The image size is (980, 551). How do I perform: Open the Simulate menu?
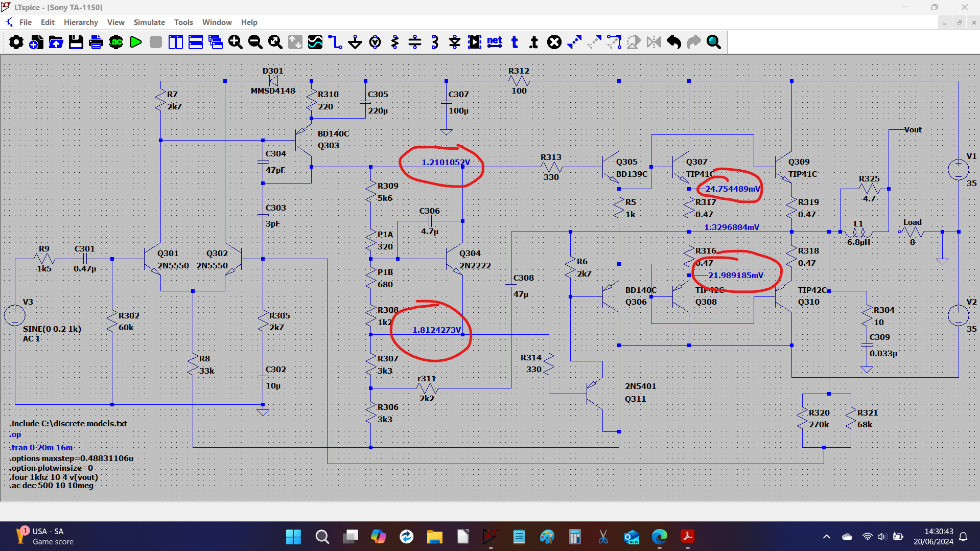(x=149, y=22)
